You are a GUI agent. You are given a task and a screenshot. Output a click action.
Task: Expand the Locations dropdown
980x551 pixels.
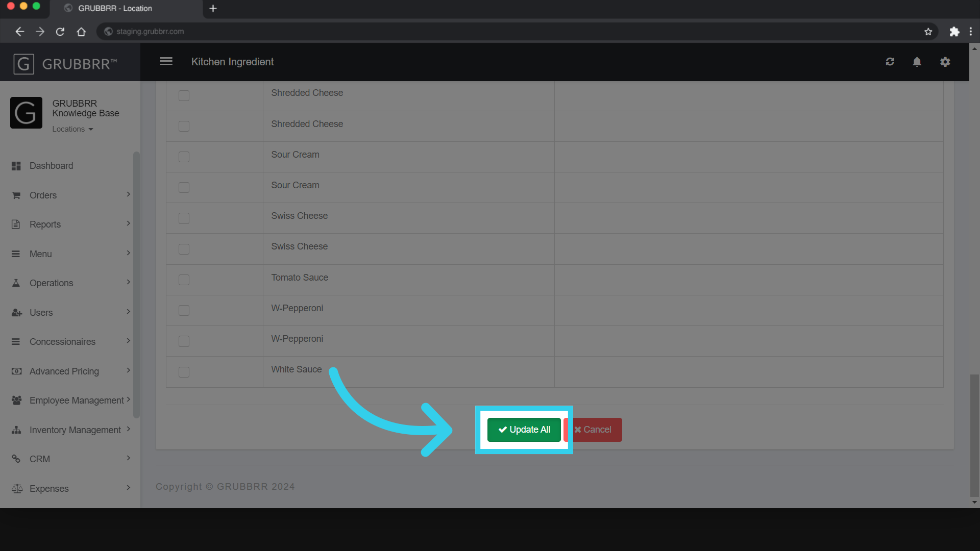click(x=71, y=129)
